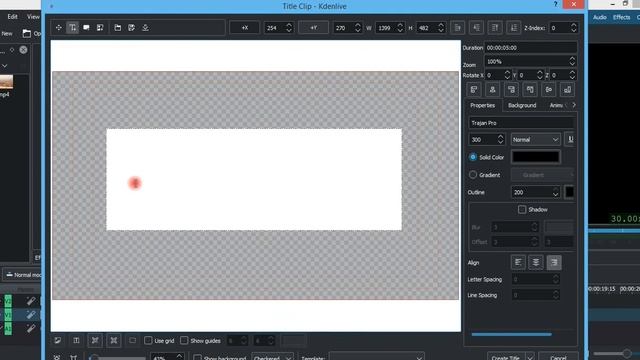This screenshot has height=360, width=640.
Task: Step the font size 300 spinner
Action: click(500, 140)
